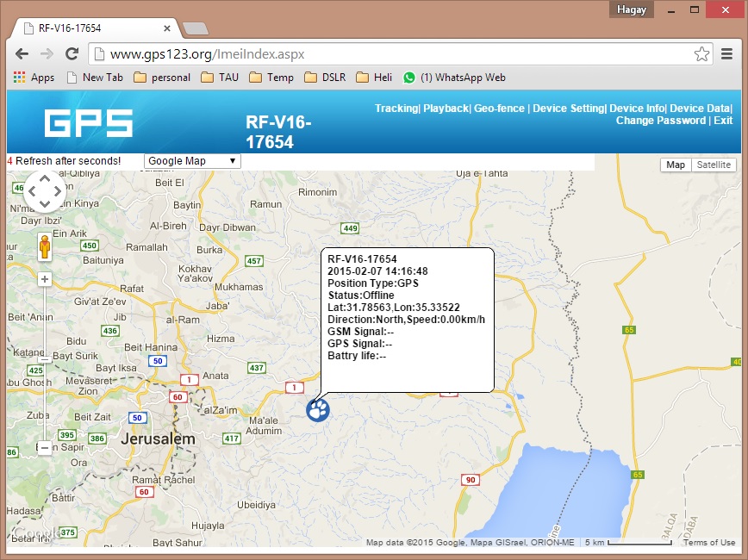Click the GPS logo in the header
The height and width of the screenshot is (560, 748).
(89, 123)
